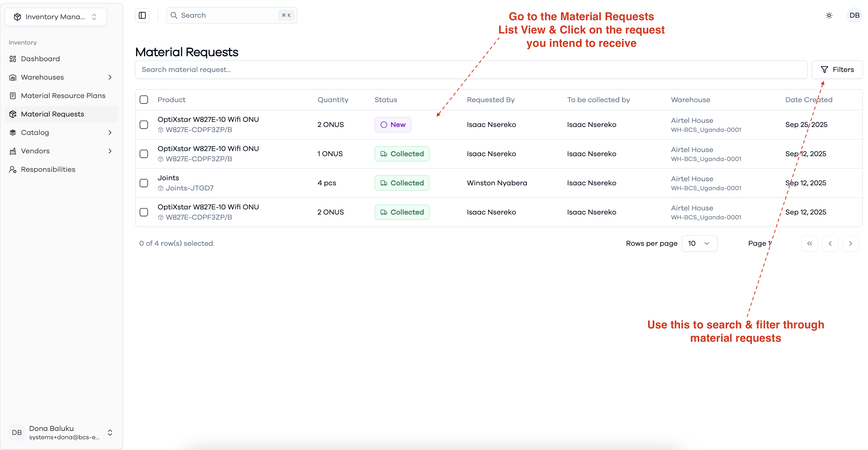Click the Date Created column header
The image size is (868, 450).
pyautogui.click(x=809, y=100)
